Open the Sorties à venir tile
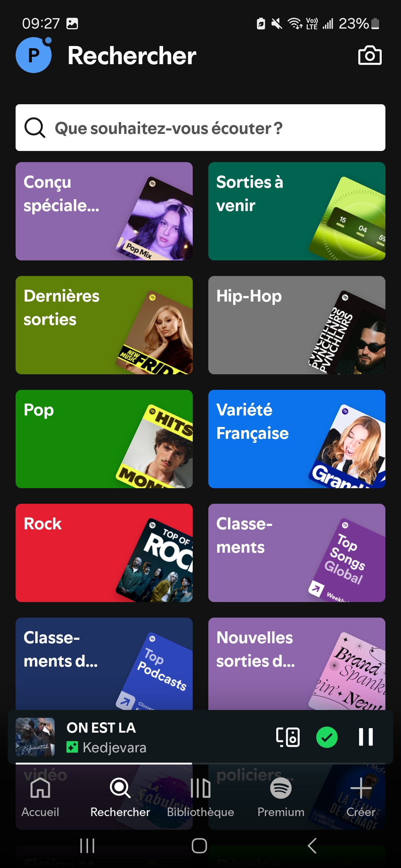Viewport: 401px width, 868px height. click(x=297, y=211)
